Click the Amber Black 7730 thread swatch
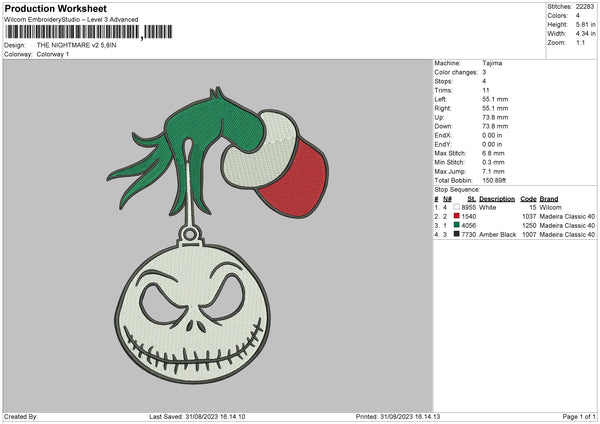 tap(457, 234)
